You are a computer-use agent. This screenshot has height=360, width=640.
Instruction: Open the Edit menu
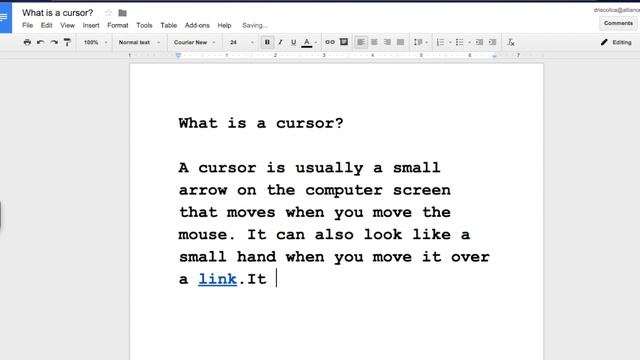[x=46, y=25]
